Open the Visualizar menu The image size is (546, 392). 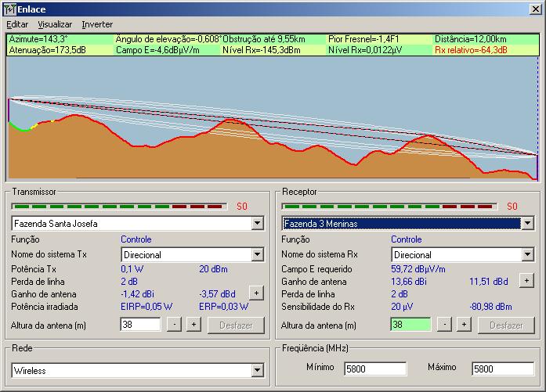[x=55, y=25]
